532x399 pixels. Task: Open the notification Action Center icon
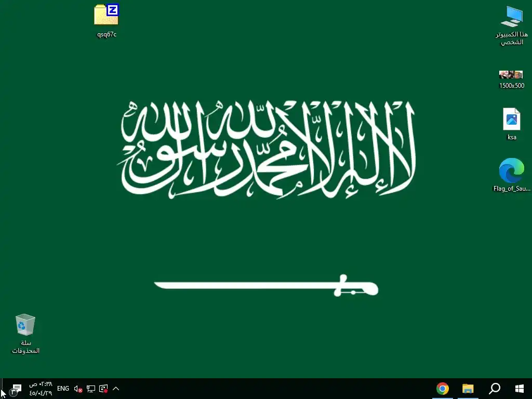click(16, 390)
